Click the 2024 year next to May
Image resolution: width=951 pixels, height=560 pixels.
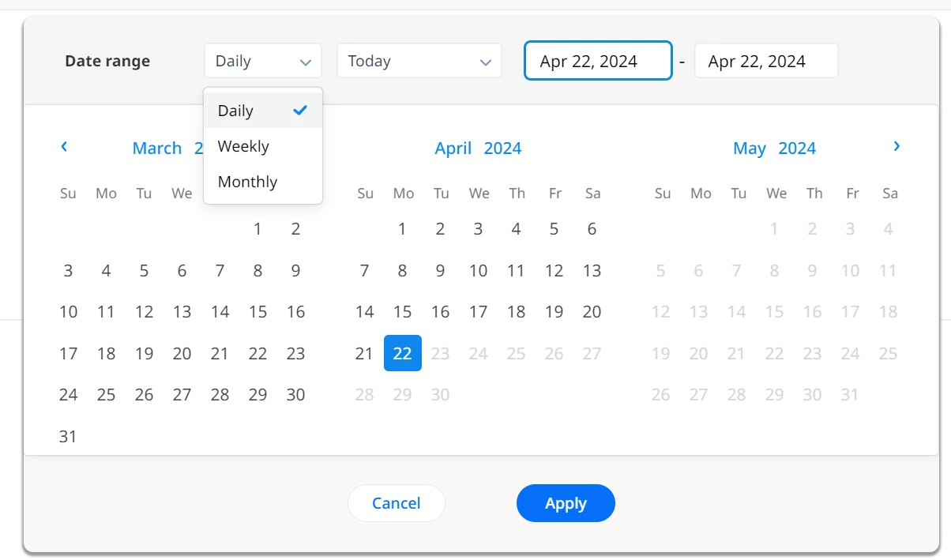point(797,148)
